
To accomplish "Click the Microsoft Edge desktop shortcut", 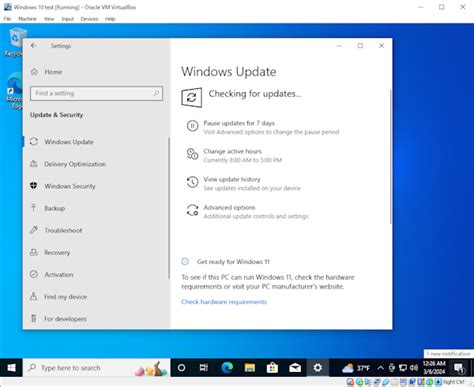I will 15,91.
